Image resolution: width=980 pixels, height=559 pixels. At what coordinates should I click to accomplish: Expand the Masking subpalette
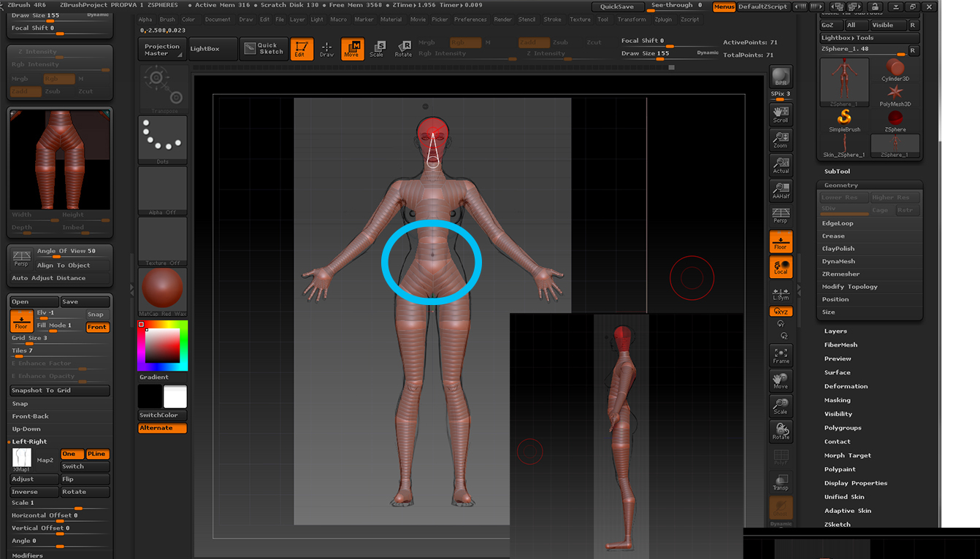pyautogui.click(x=837, y=401)
